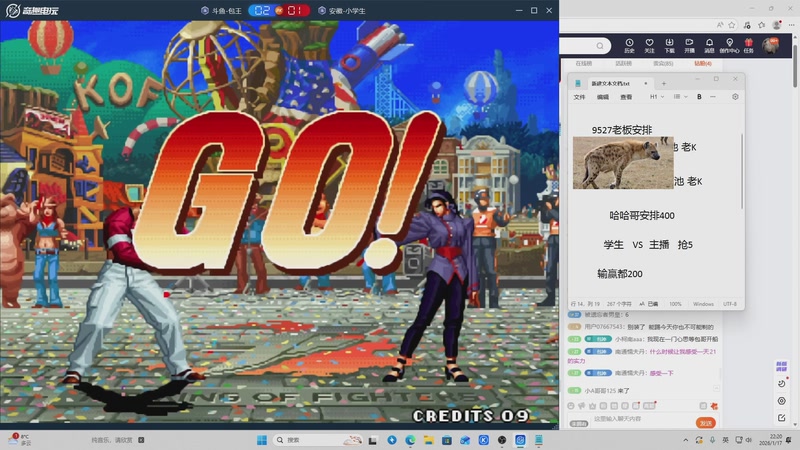The height and width of the screenshot is (450, 800).
Task: Click UTF-8 encoding in Notepad status bar
Action: [730, 304]
